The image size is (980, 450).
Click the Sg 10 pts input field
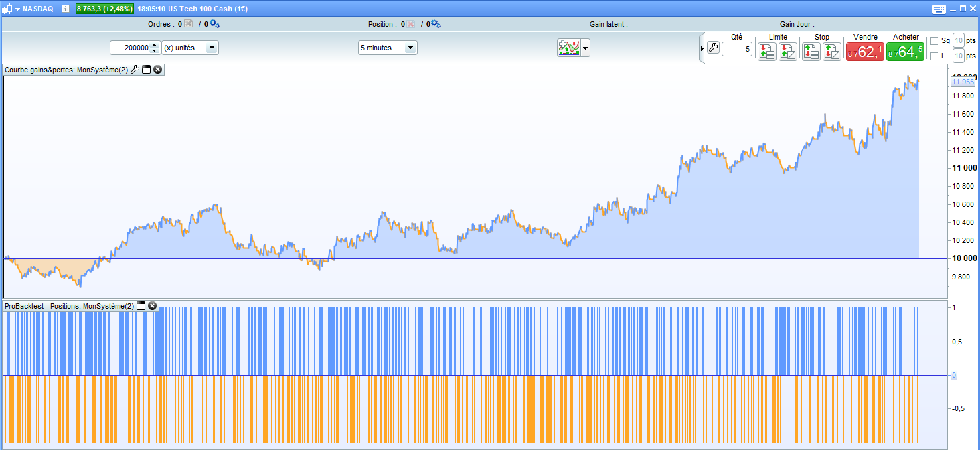coord(958,41)
